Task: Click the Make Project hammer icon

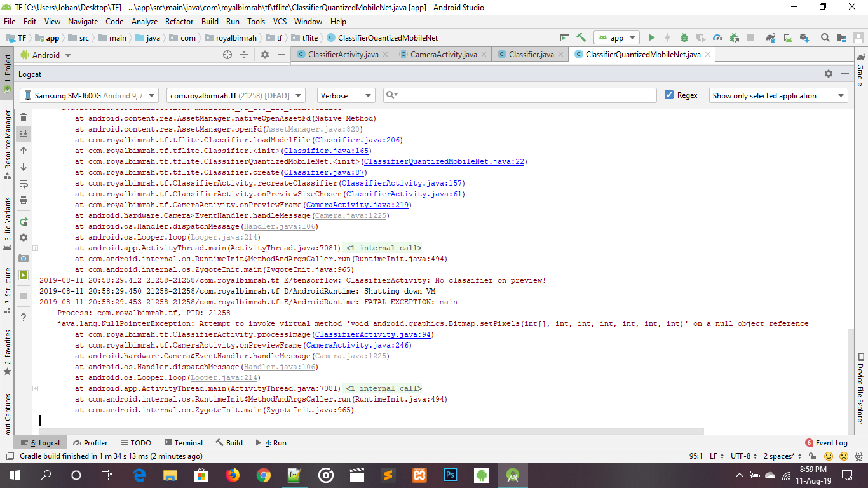Action: 581,38
